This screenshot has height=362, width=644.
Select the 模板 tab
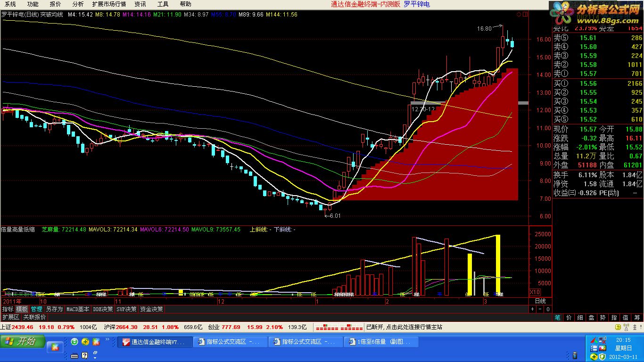pyautogui.click(x=22, y=309)
